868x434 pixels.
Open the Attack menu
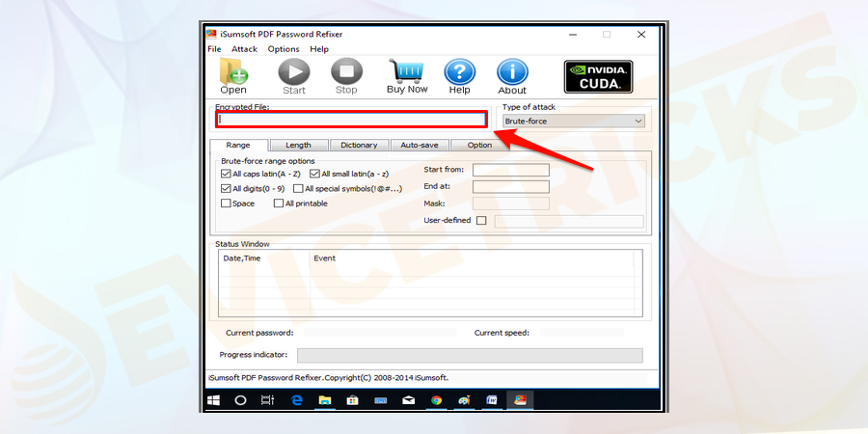pos(244,49)
